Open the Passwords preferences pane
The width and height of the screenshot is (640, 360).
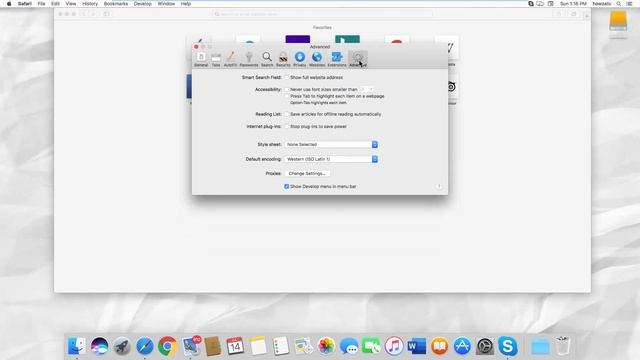[x=249, y=59]
